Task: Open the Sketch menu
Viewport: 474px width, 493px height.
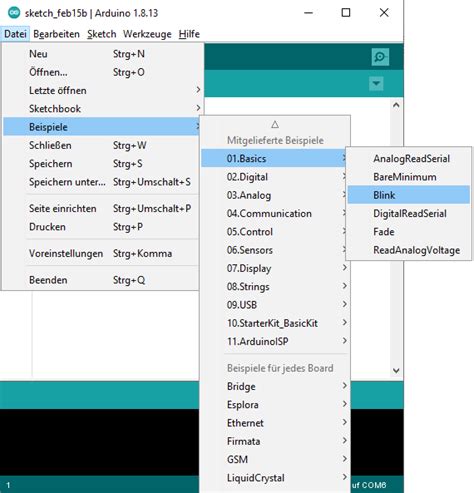Action: (102, 34)
